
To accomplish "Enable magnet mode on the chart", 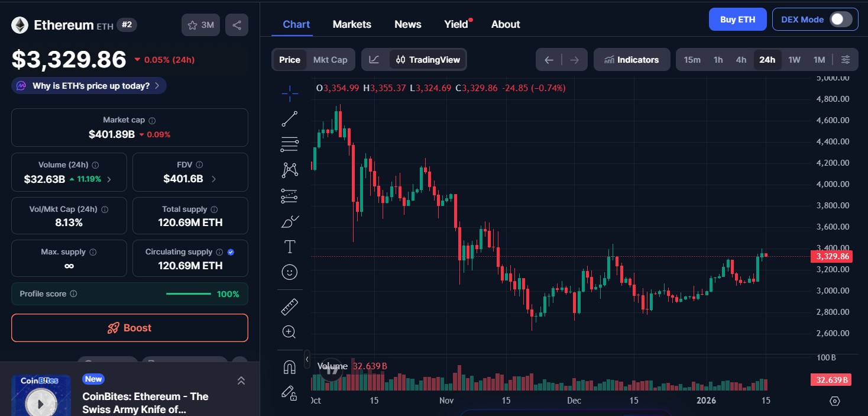I will click(x=289, y=366).
